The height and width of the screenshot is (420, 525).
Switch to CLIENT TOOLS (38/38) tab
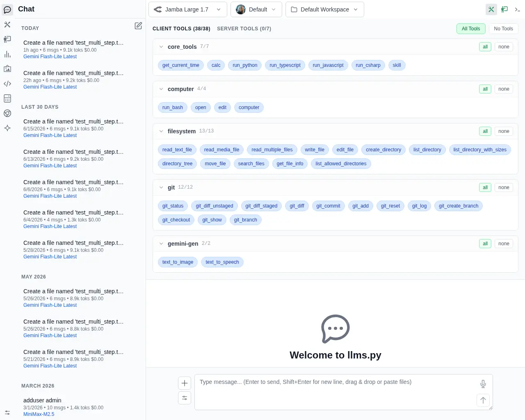[181, 29]
